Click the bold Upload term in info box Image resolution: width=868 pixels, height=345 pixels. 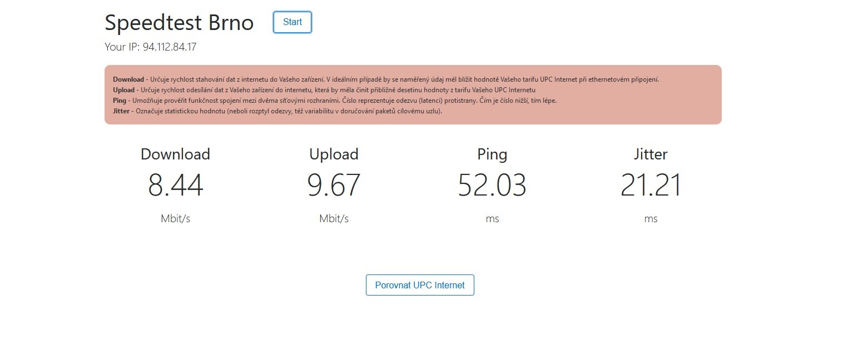point(124,90)
